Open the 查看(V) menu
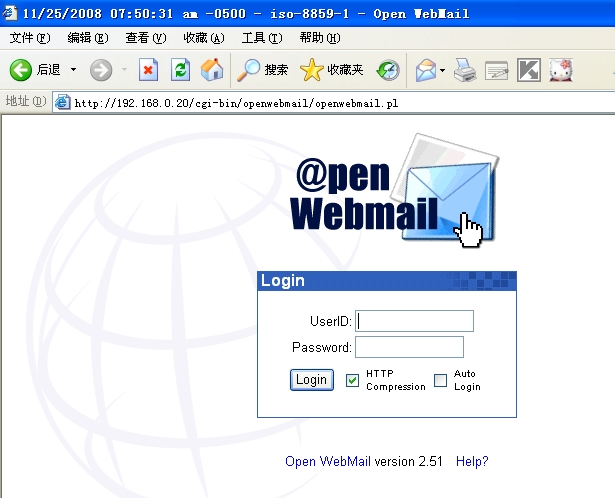 146,38
